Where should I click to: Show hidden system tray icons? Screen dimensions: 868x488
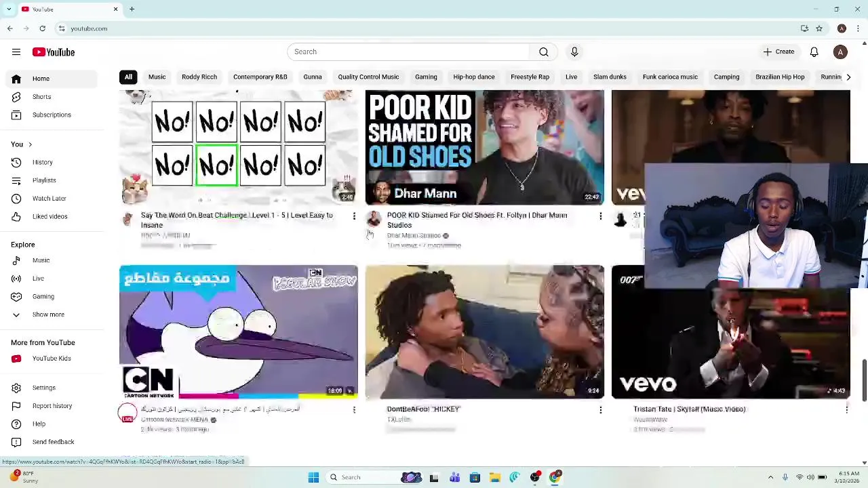tap(770, 477)
